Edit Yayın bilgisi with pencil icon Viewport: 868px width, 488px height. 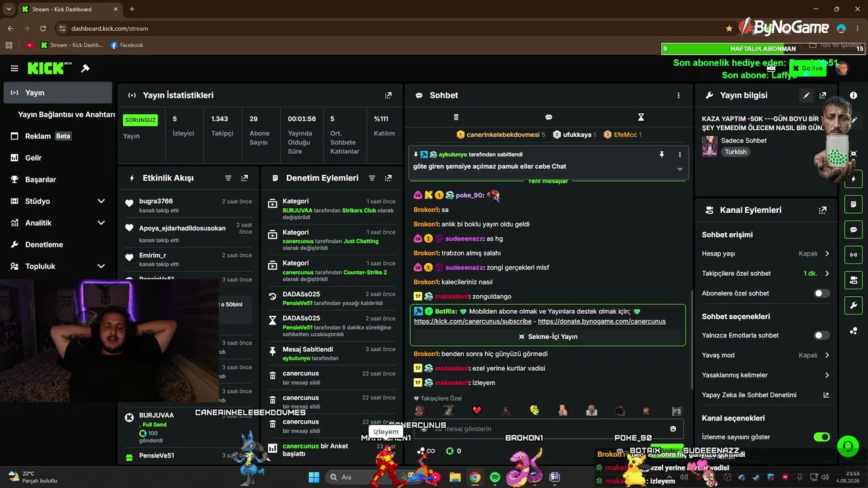click(806, 96)
